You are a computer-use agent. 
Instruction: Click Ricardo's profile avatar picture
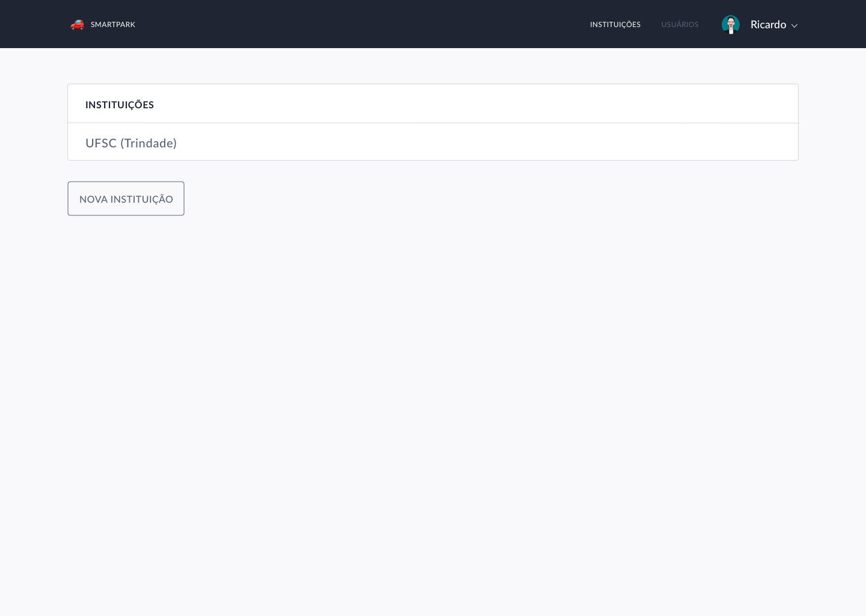pos(730,25)
